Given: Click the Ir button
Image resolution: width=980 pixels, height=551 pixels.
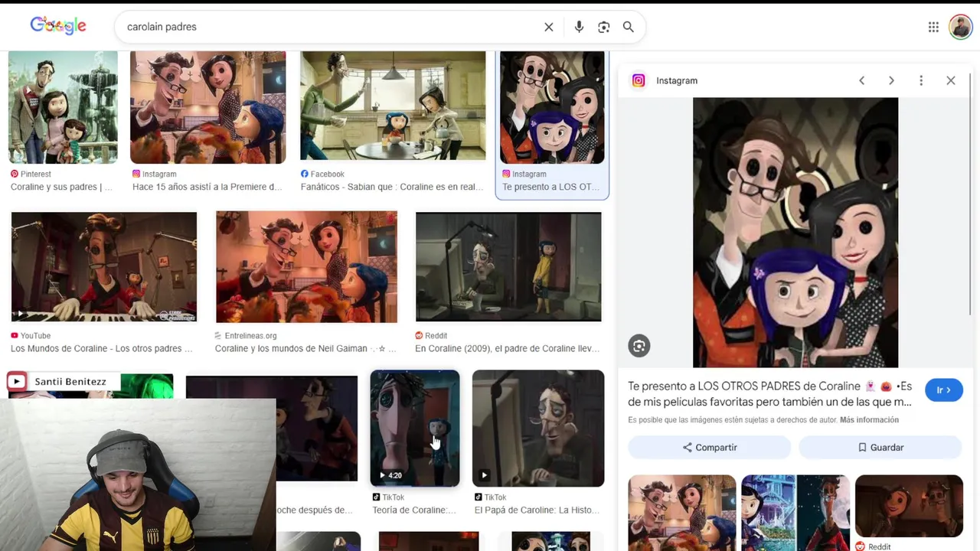Looking at the screenshot, I should [x=944, y=390].
